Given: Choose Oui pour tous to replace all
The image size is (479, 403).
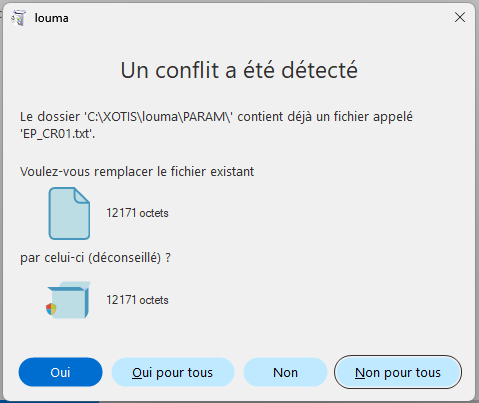Looking at the screenshot, I should 173,372.
